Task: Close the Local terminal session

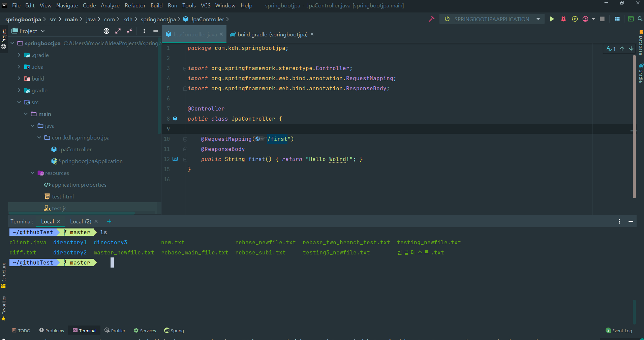Action: pos(59,221)
